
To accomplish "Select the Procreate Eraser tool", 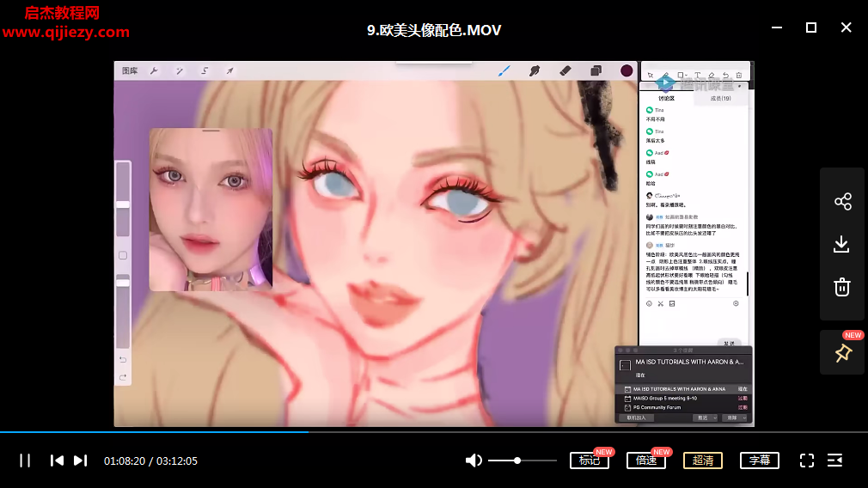I will coord(565,70).
